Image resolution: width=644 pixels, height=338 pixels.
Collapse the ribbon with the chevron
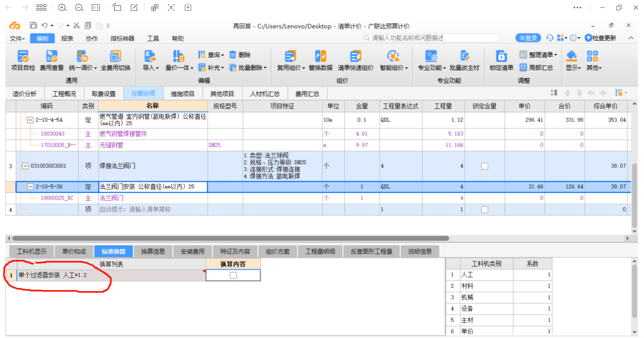tap(631, 38)
